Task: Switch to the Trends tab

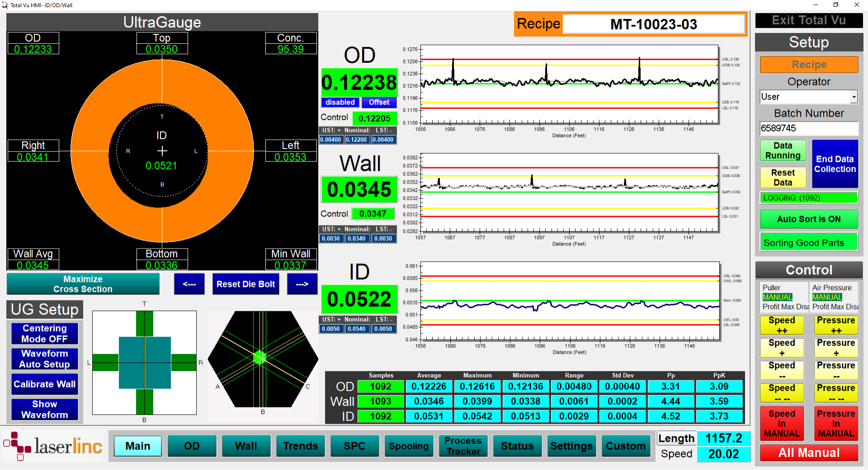Action: click(300, 446)
